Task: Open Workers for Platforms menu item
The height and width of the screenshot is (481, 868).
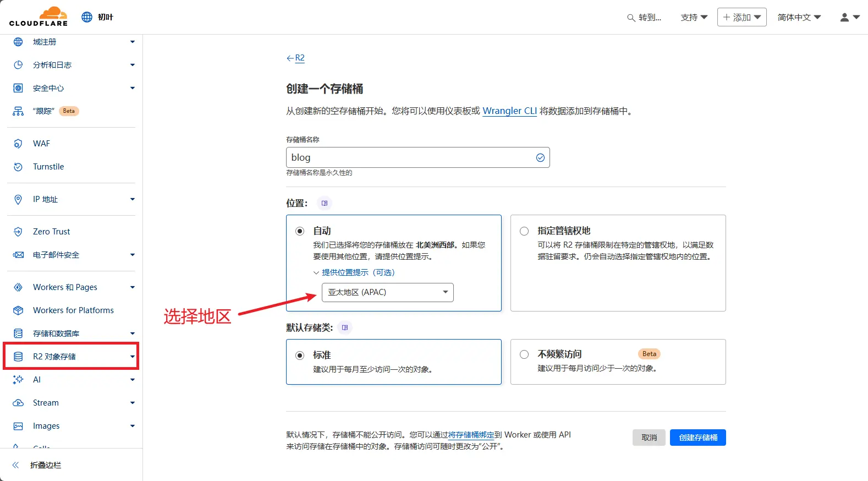Action: coord(73,310)
